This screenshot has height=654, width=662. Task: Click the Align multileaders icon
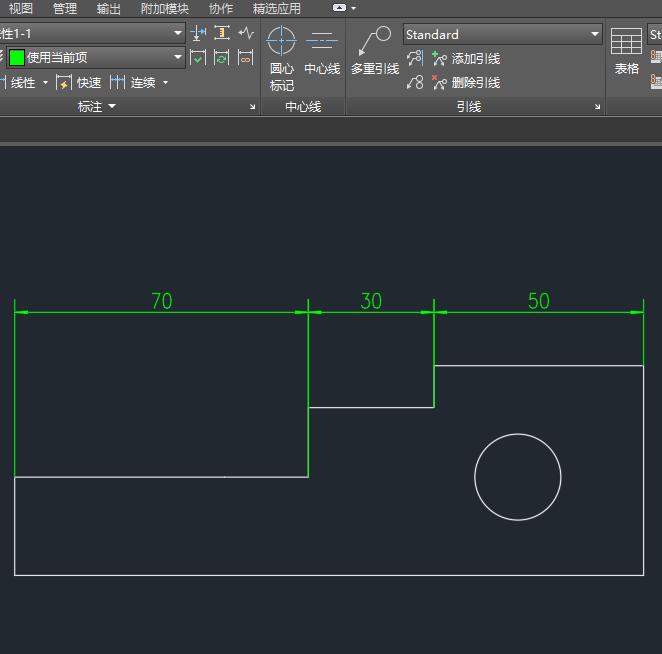coord(415,58)
